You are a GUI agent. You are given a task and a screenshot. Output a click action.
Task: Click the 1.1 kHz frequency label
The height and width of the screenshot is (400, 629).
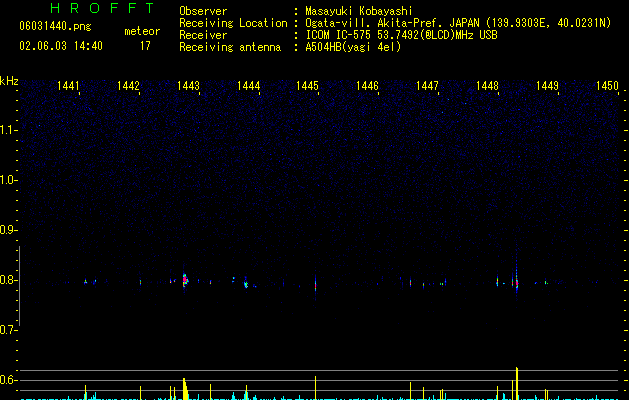point(8,130)
